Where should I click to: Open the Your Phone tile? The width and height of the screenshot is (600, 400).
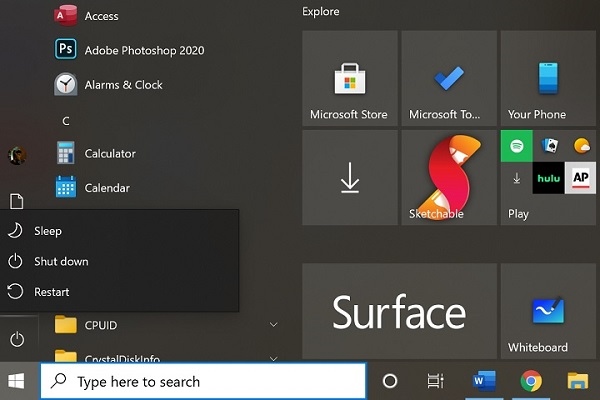[548, 78]
